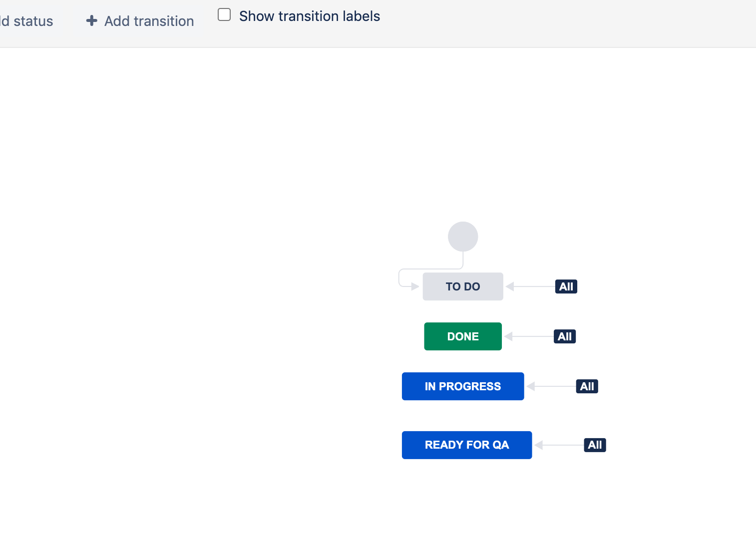Click the arrowhead pointing at IN PROGRESS

click(x=531, y=386)
